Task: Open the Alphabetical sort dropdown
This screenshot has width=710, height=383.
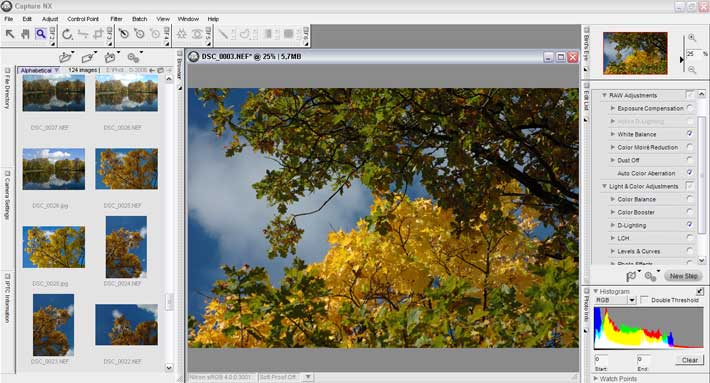Action: [39, 70]
